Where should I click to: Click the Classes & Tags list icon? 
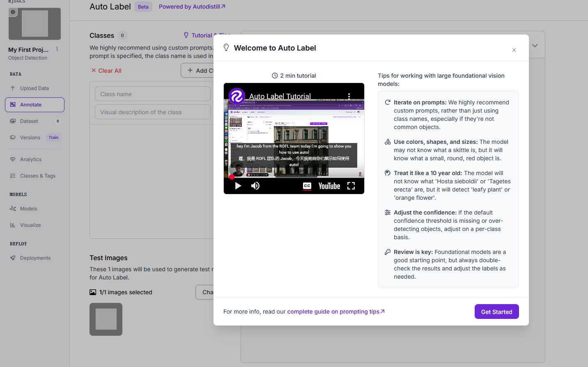(13, 176)
